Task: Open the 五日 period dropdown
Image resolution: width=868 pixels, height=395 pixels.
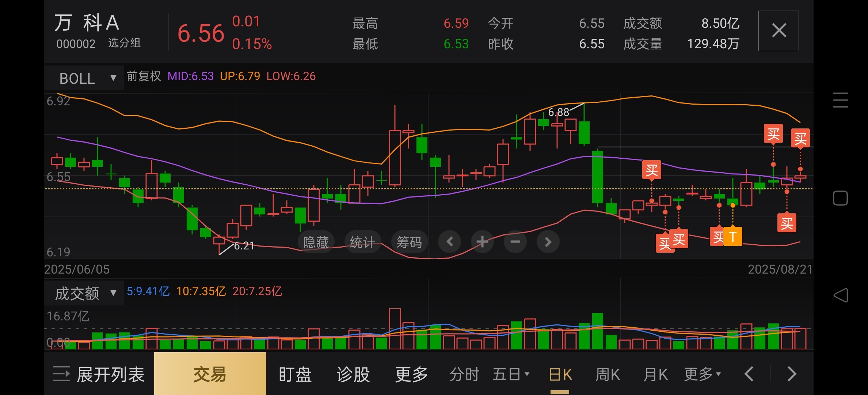Action: pos(511,374)
